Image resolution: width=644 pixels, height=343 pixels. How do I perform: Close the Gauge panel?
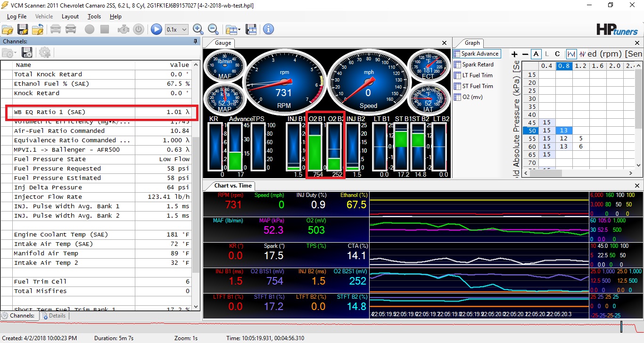click(444, 43)
